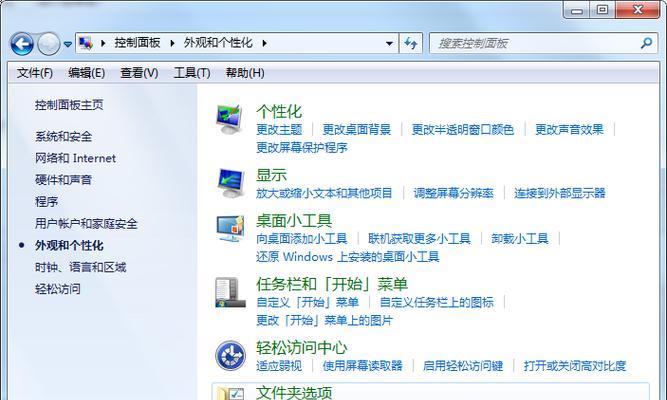667x400 pixels.
Task: Open the 轻松访问中心 heading
Action: 301,348
